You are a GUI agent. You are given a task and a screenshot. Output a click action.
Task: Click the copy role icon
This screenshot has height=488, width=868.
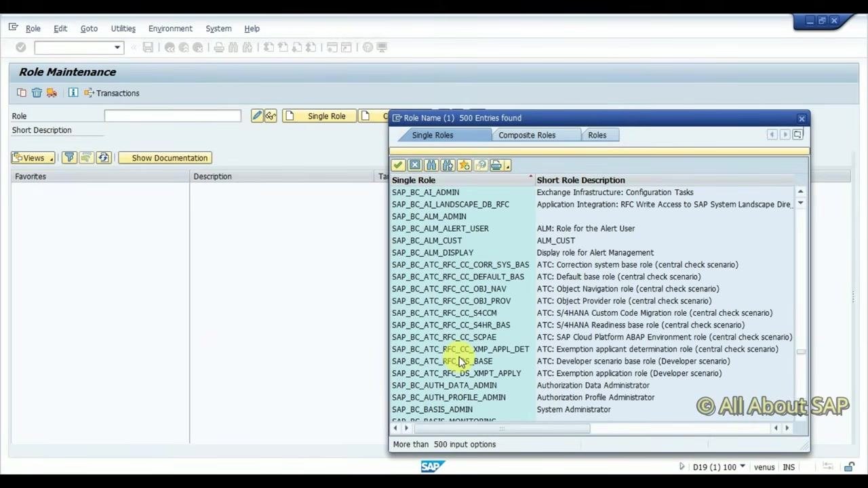(22, 93)
